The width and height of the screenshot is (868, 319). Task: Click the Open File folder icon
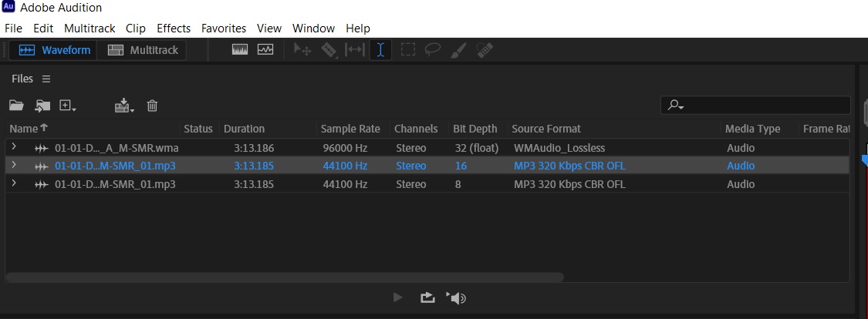pos(16,106)
